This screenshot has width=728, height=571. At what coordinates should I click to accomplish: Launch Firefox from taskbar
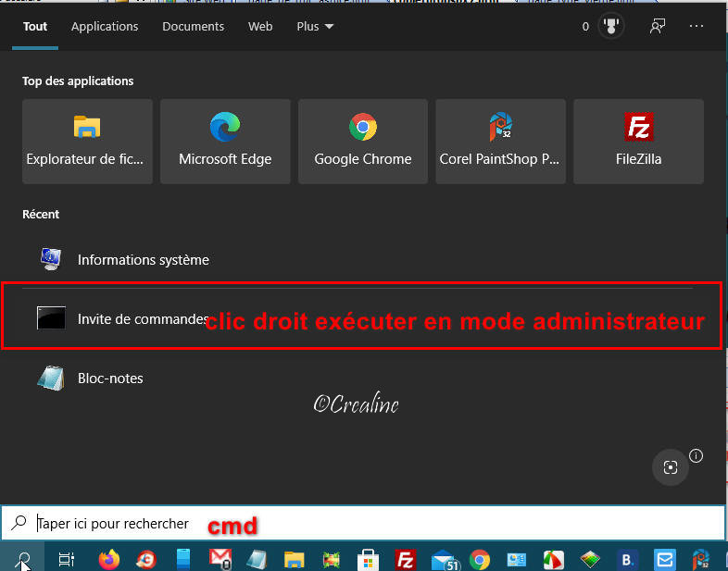coord(109,559)
